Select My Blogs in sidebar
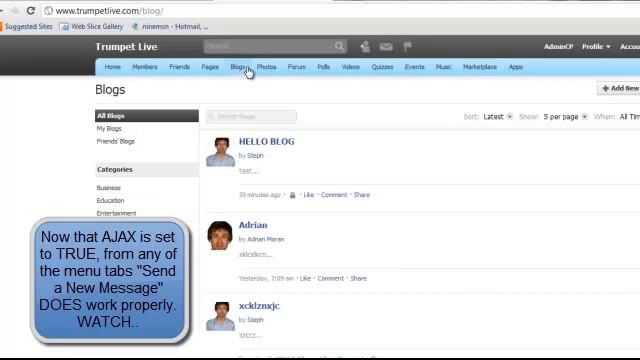 109,129
